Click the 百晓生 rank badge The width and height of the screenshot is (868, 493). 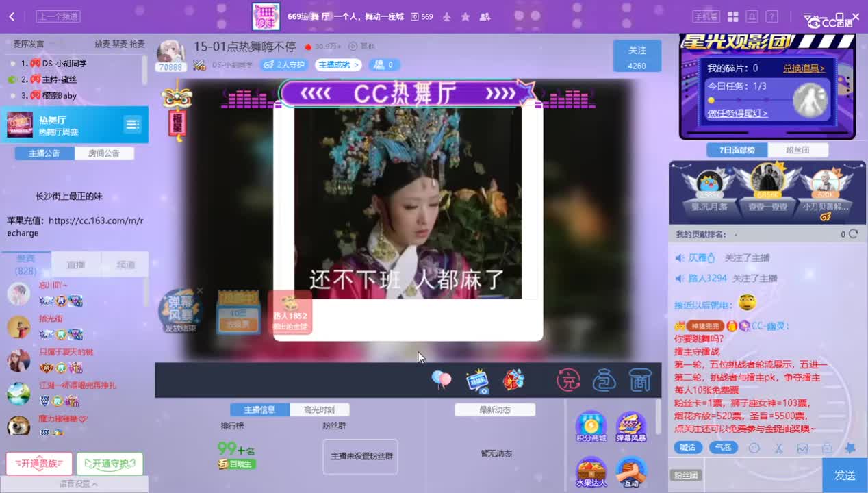(x=237, y=464)
